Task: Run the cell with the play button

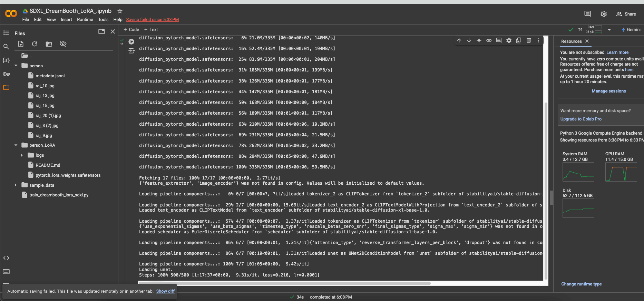Action: point(131,42)
